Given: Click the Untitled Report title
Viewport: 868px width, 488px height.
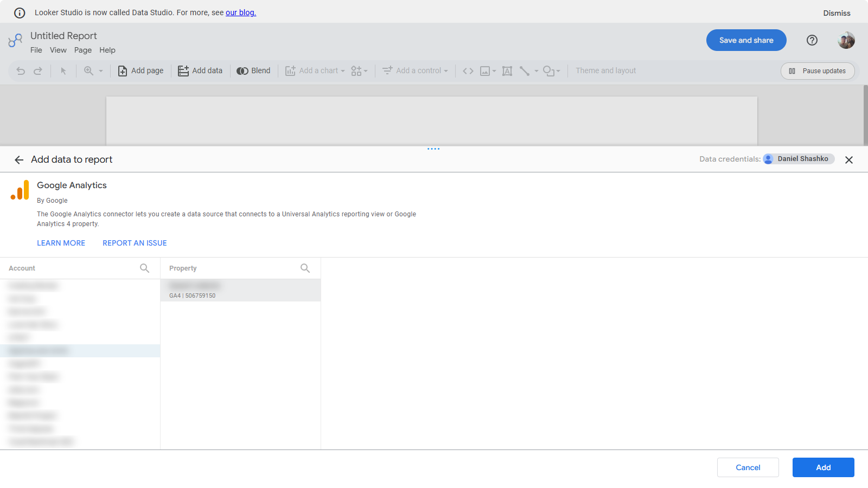Looking at the screenshot, I should [x=63, y=36].
